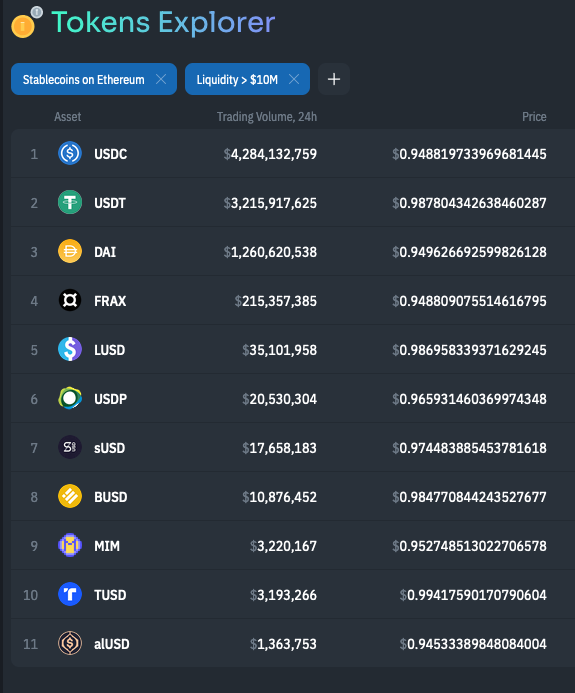This screenshot has height=693, width=575.
Task: Click the DAI token icon
Action: pos(70,251)
